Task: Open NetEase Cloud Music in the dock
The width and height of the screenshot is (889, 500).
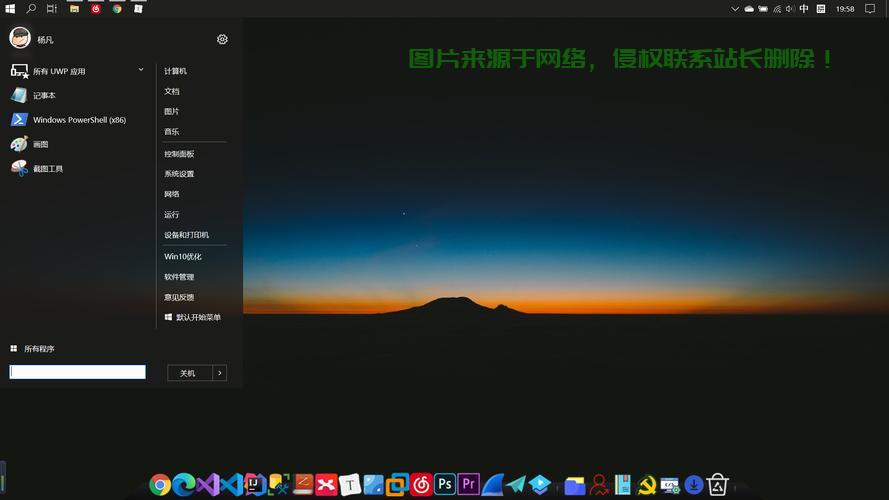Action: (x=421, y=485)
